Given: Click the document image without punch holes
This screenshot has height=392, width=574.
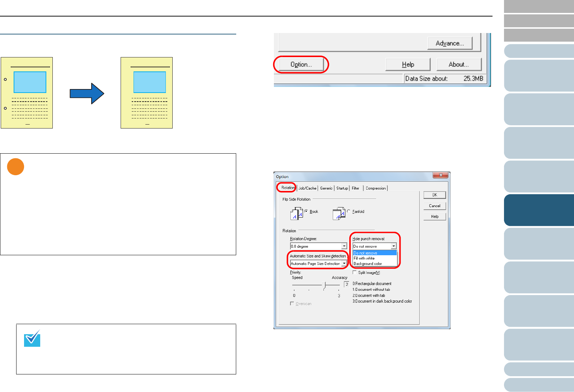Looking at the screenshot, I should point(146,93).
